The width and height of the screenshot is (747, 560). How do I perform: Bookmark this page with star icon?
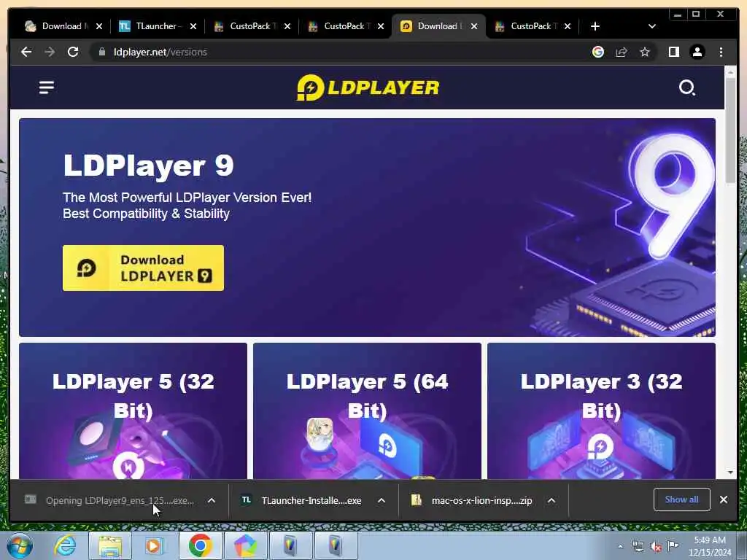pyautogui.click(x=645, y=52)
